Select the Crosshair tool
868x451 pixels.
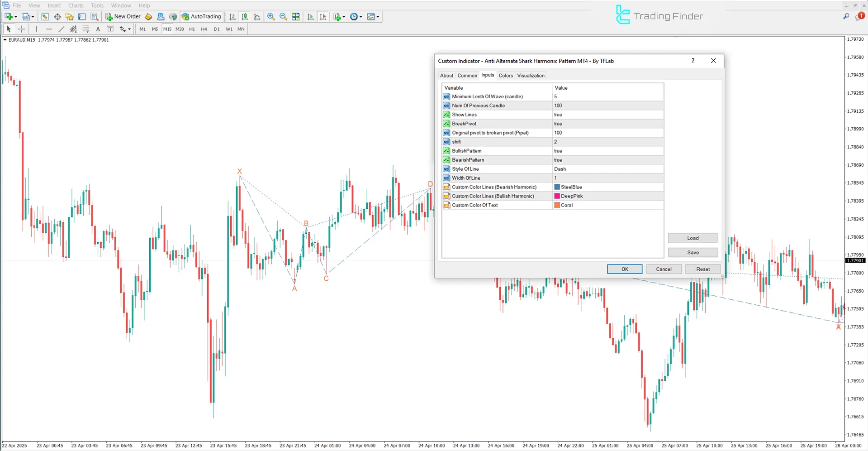click(x=21, y=29)
